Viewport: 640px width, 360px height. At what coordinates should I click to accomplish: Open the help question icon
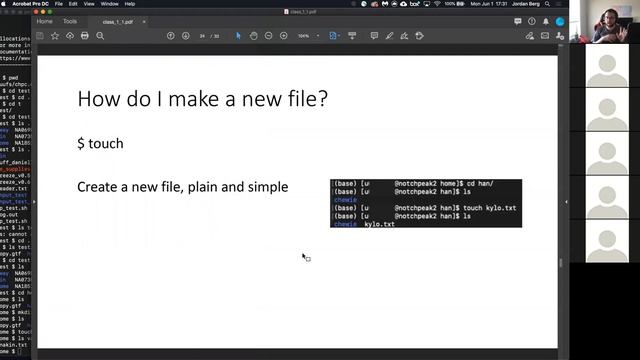532,21
